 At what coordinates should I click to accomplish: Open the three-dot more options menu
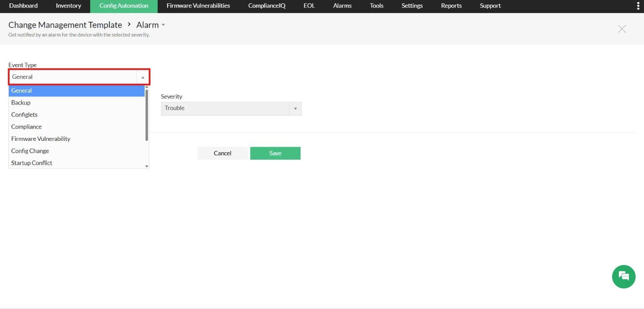coord(639,6)
